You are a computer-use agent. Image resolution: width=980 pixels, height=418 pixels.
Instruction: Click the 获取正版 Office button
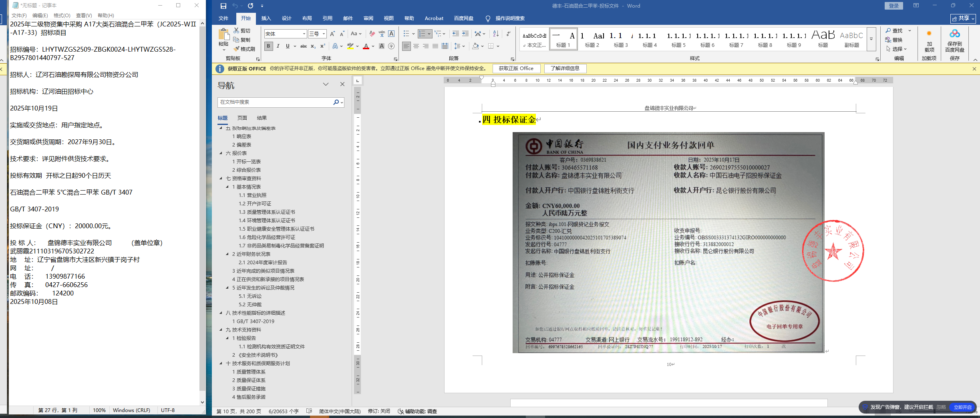[516, 68]
